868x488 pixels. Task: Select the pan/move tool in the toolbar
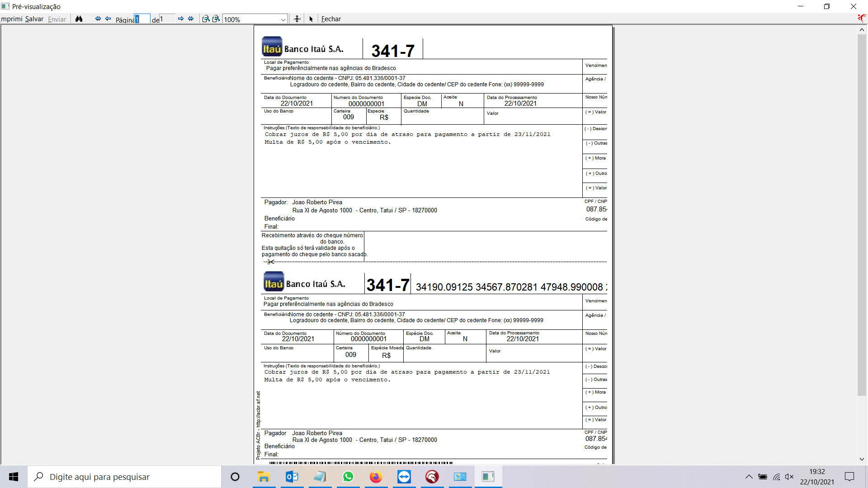tap(297, 19)
